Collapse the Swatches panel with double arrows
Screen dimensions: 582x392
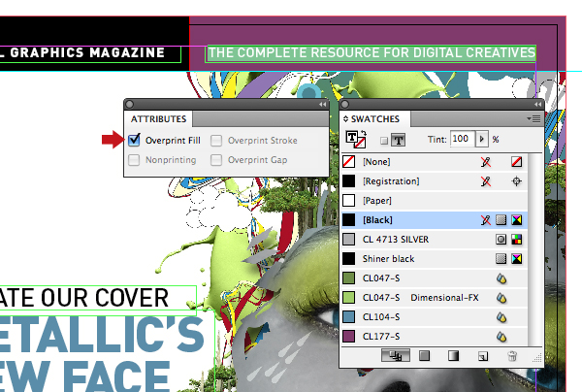537,105
